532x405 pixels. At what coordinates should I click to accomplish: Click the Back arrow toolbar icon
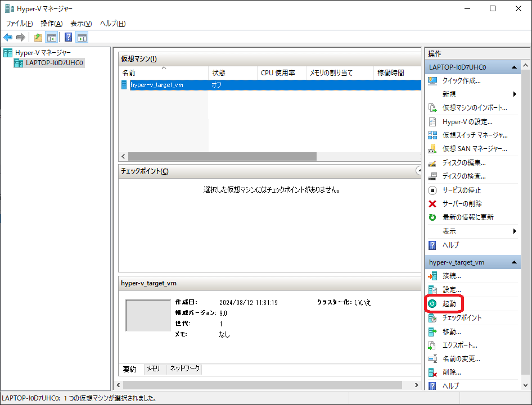8,37
